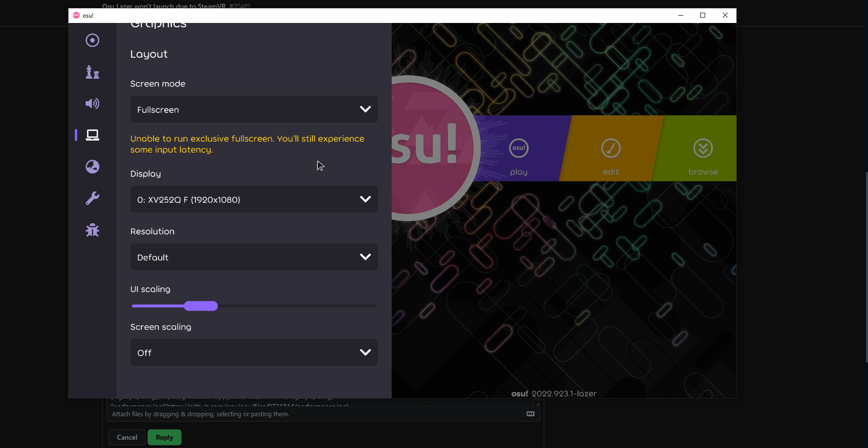This screenshot has height=448, width=868.
Task: Adjust the UI scaling slider
Action: pyautogui.click(x=201, y=306)
